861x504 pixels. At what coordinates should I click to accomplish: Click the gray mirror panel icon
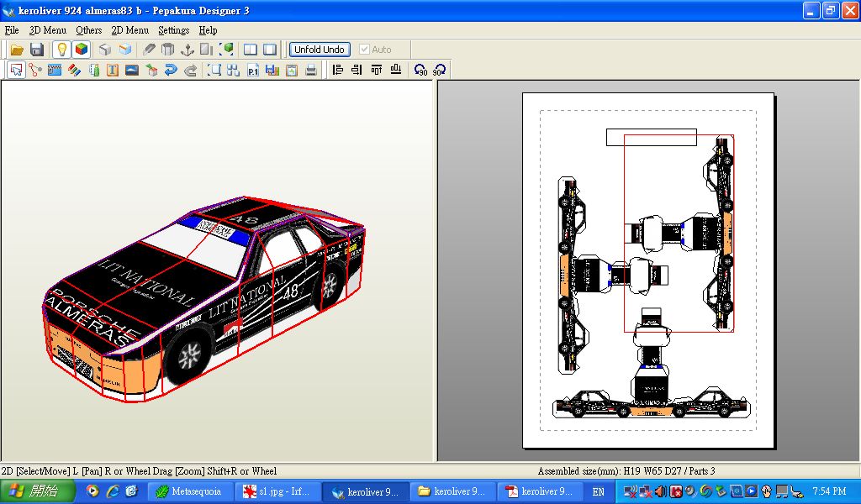click(207, 50)
